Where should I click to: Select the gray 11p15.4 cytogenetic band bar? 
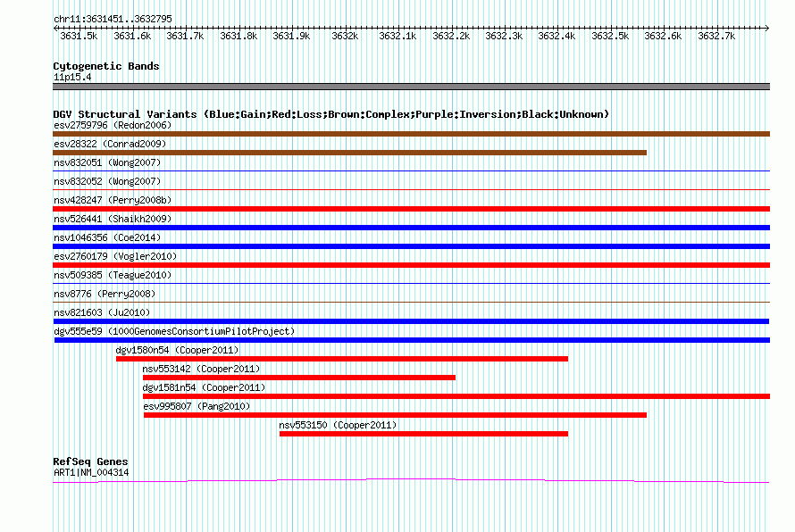click(x=411, y=87)
